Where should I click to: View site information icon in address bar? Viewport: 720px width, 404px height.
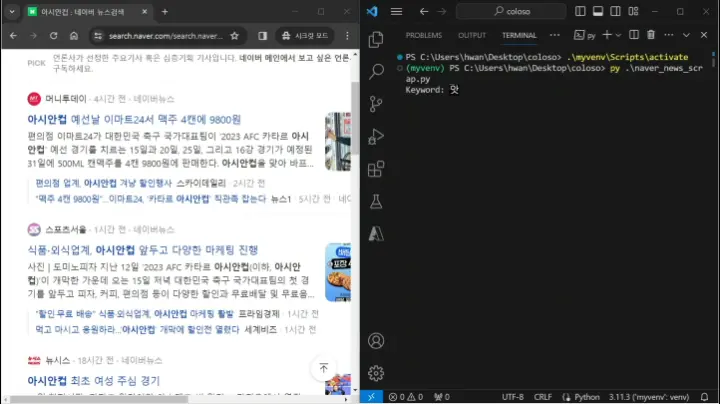coord(98,36)
